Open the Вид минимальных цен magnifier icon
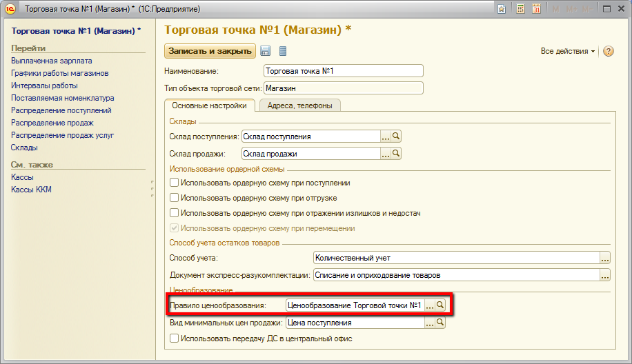632x364 pixels. click(x=440, y=323)
